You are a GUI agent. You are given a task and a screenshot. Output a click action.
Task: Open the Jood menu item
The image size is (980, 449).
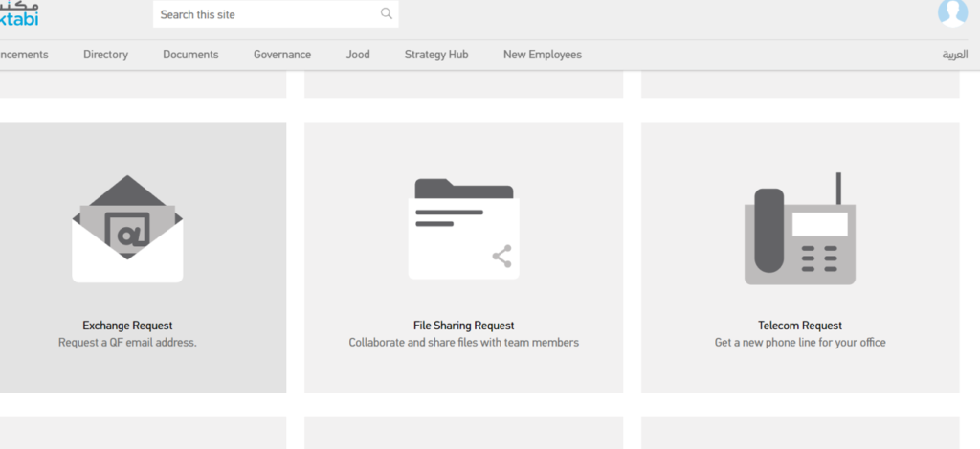pos(358,55)
